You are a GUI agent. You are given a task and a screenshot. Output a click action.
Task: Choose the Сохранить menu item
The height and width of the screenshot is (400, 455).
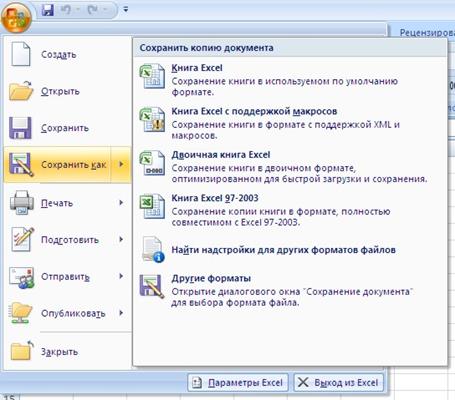click(x=68, y=128)
